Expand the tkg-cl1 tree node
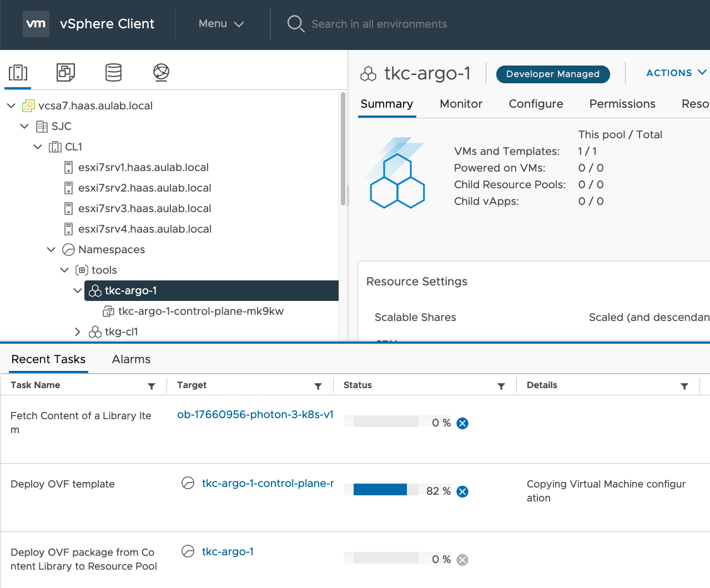Screen dimensions: 710x588 click(x=77, y=331)
